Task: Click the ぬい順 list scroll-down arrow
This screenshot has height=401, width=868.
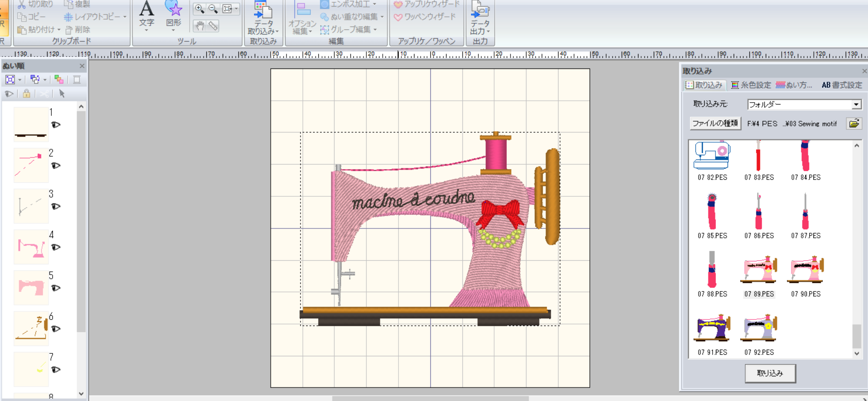Action: tap(81, 394)
